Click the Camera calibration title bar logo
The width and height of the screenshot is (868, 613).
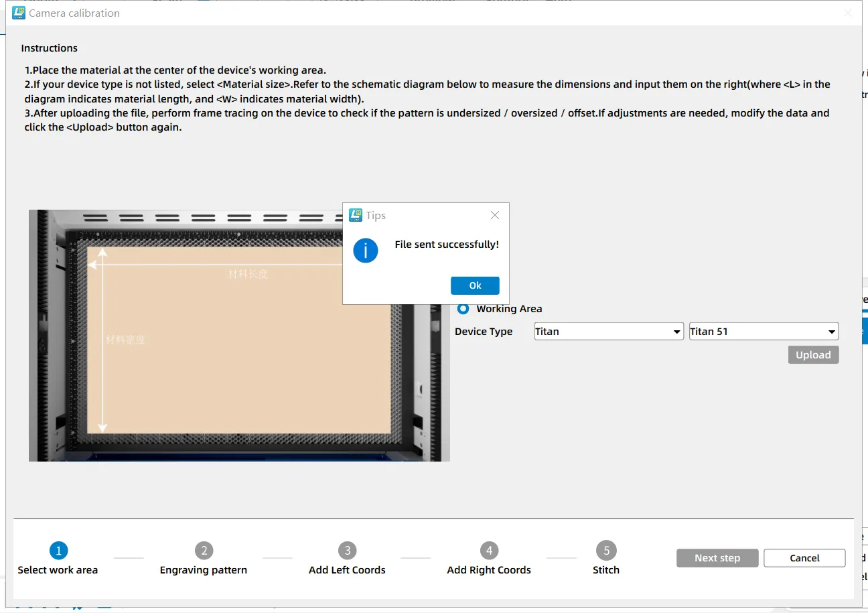point(19,13)
